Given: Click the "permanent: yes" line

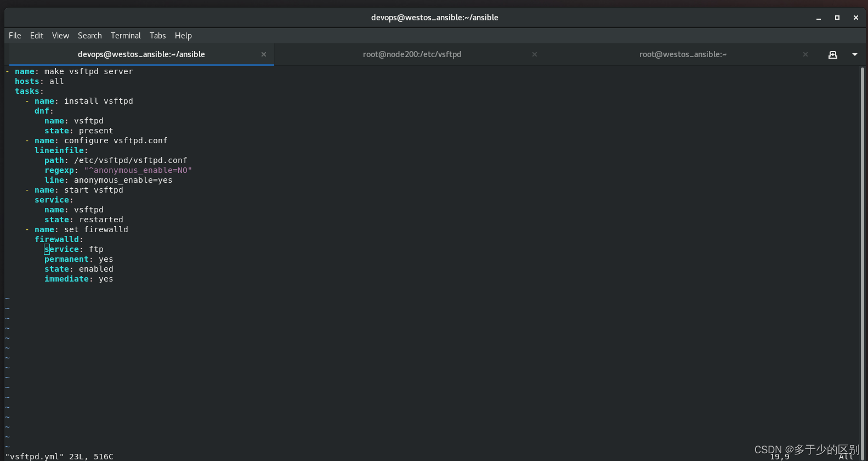Looking at the screenshot, I should pos(79,259).
